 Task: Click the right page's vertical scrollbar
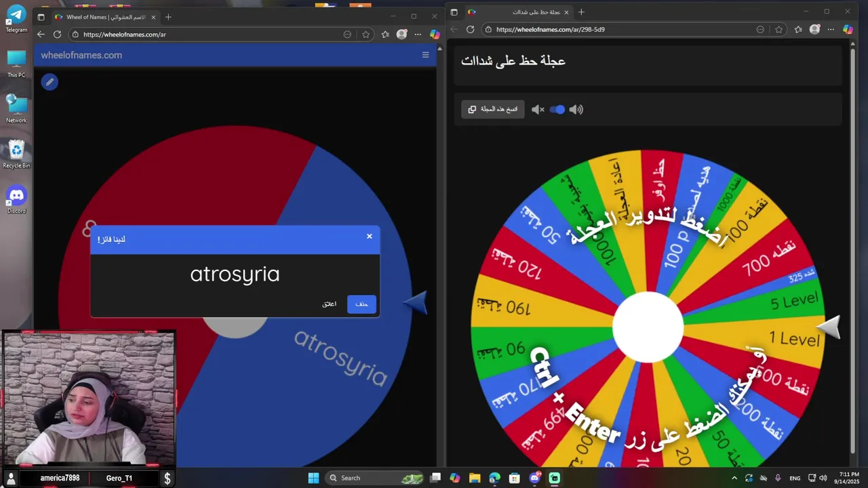tap(853, 251)
